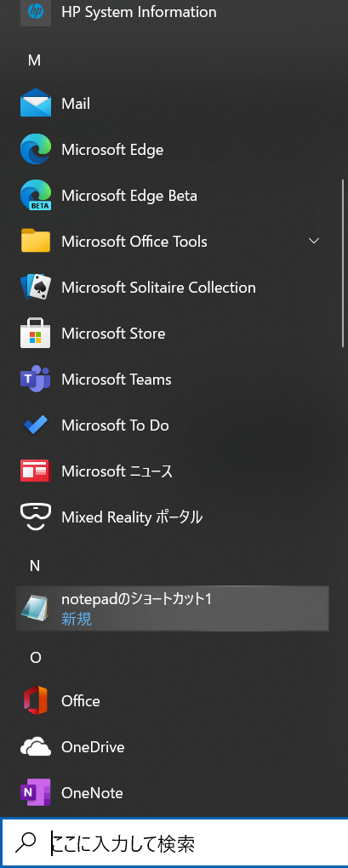Open the OneDrive cloud icon
Screen dimensions: 348x868
coord(36,747)
